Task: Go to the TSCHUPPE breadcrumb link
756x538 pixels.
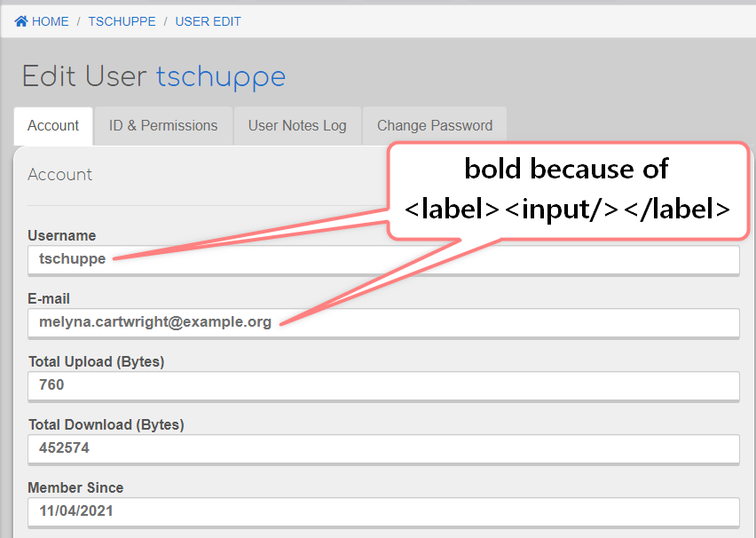Action: coord(122,21)
